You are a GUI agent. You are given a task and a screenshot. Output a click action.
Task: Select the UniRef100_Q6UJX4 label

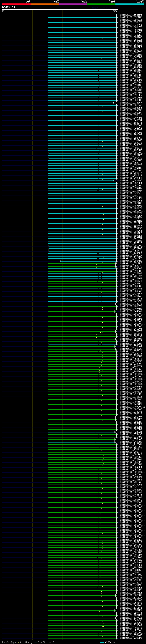point(131,40)
